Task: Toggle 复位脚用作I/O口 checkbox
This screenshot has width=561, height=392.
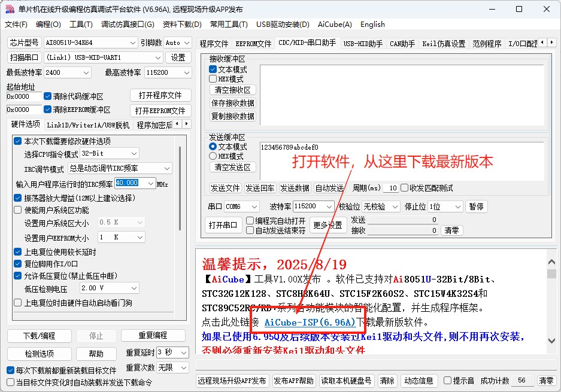Action: pos(18,264)
